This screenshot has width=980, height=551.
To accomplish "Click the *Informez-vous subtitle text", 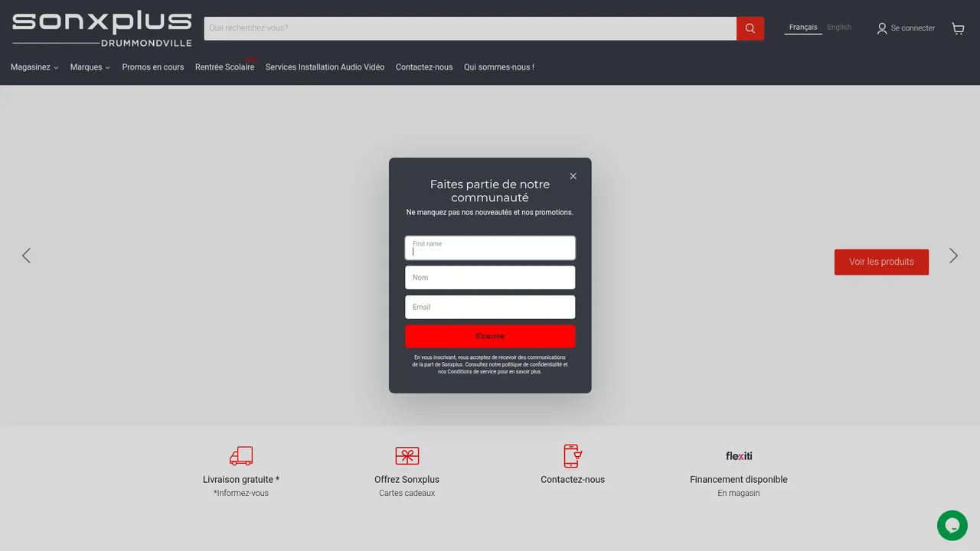I will coord(241,494).
